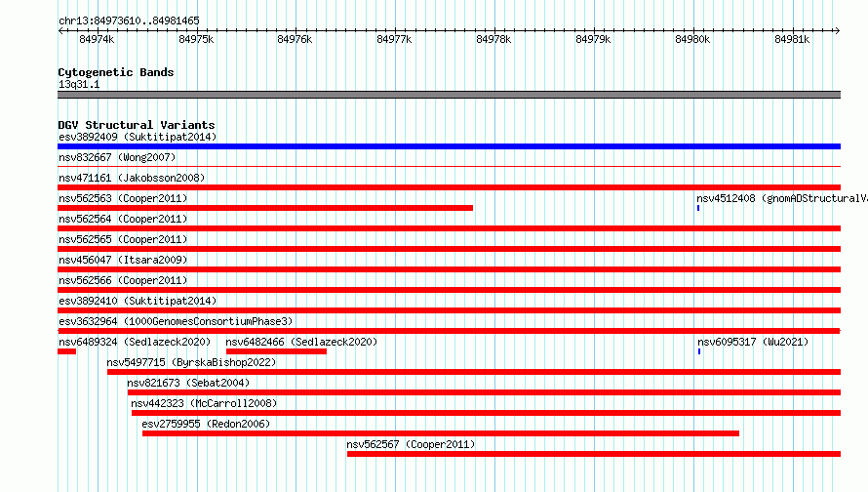Click the small blue nsv6095317 marker
The height and width of the screenshot is (492, 868).
[699, 351]
